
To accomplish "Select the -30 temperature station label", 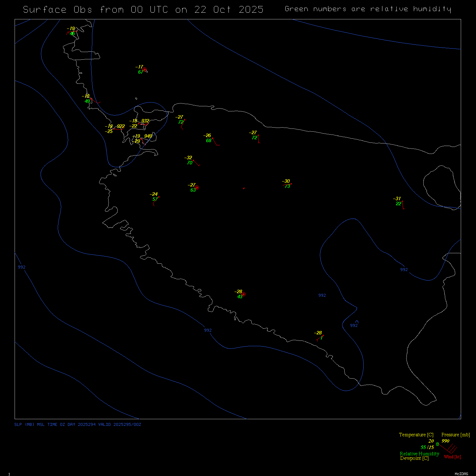I will pyautogui.click(x=286, y=181).
